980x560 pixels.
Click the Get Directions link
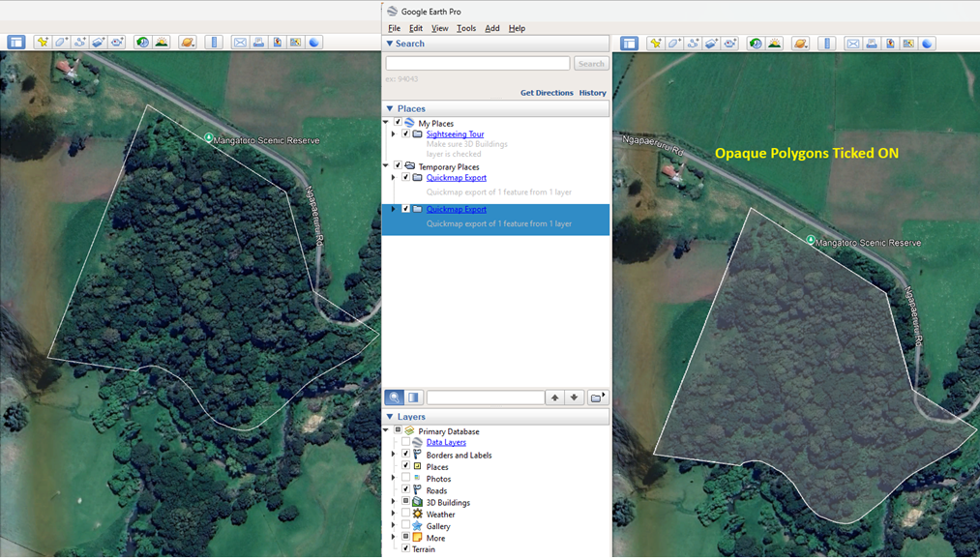click(x=547, y=93)
